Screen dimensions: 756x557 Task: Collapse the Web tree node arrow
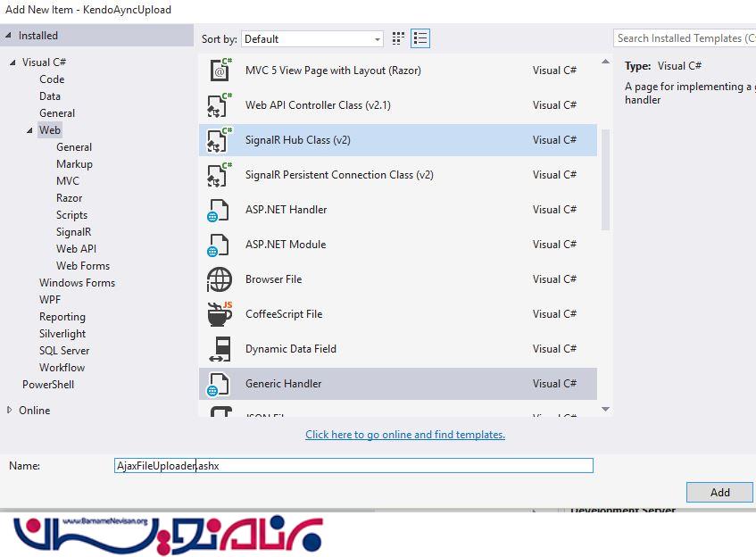[x=29, y=130]
